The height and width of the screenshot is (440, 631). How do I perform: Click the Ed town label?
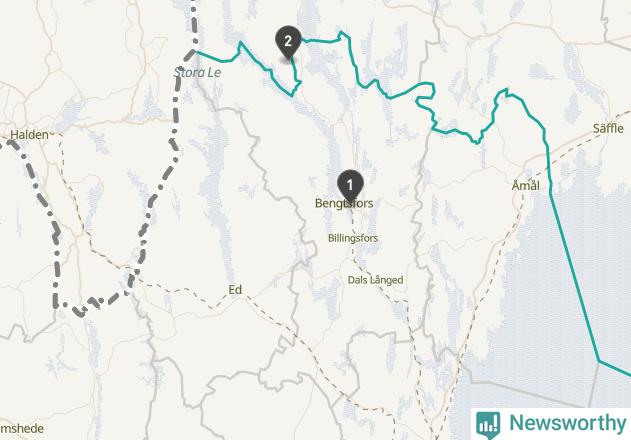pyautogui.click(x=235, y=290)
